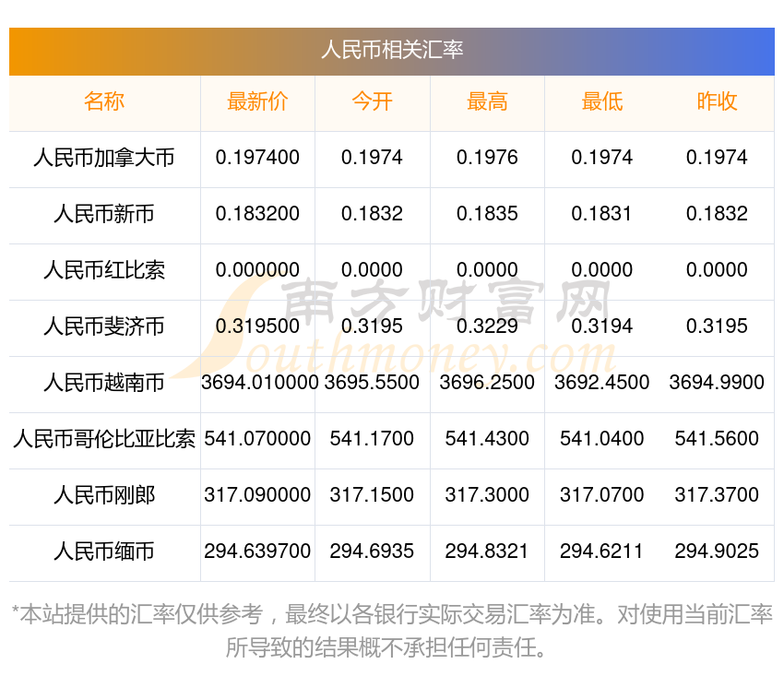
Task: Click the 0.197400 latest price value
Action: [x=257, y=158]
